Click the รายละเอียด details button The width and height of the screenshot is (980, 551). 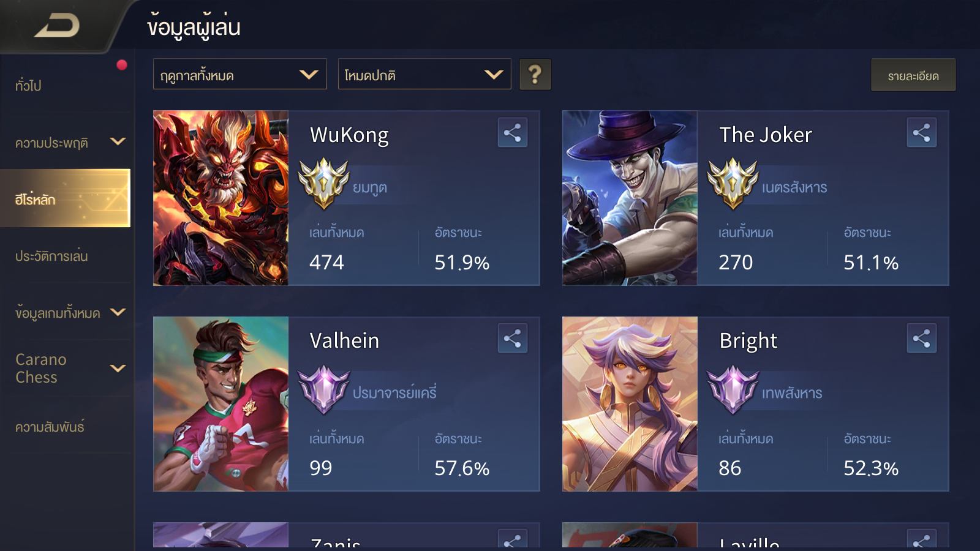[x=913, y=75]
